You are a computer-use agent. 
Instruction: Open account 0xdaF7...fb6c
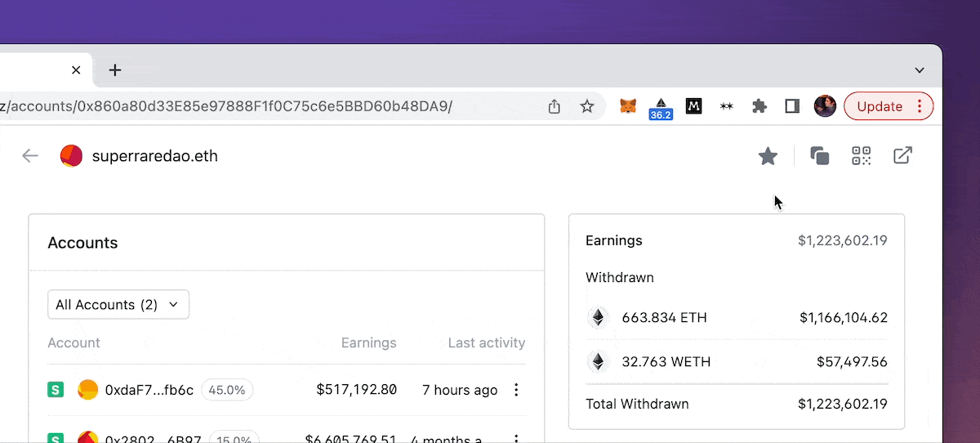tap(149, 391)
